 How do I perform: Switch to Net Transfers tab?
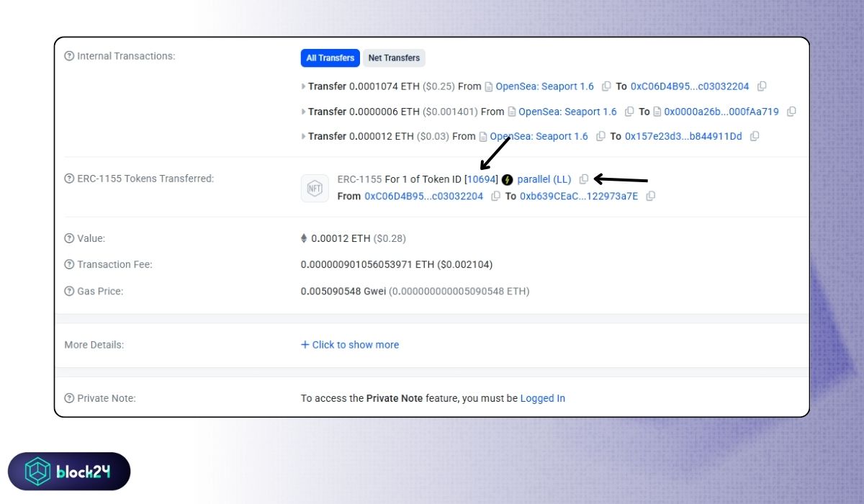pos(394,58)
